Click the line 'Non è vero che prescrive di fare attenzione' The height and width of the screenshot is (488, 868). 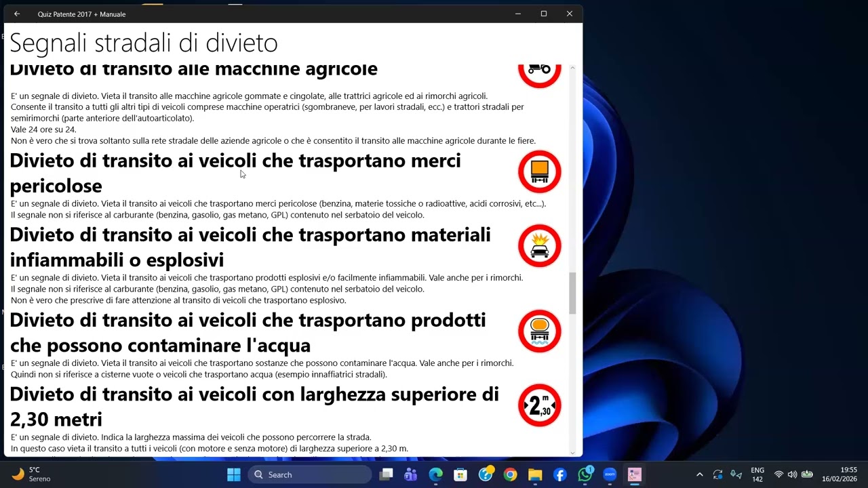(178, 300)
